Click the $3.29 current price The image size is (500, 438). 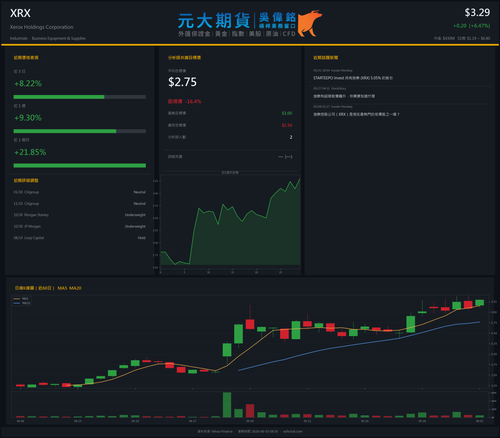click(x=477, y=13)
